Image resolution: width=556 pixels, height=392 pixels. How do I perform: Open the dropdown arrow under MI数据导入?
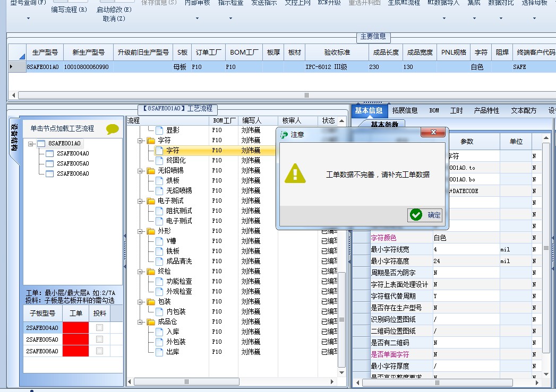[x=444, y=19]
